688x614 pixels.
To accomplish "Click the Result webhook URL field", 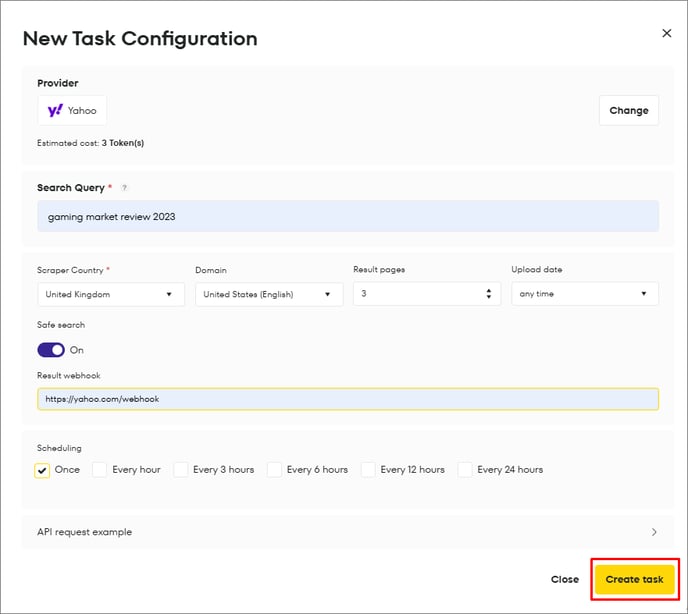I will [348, 399].
